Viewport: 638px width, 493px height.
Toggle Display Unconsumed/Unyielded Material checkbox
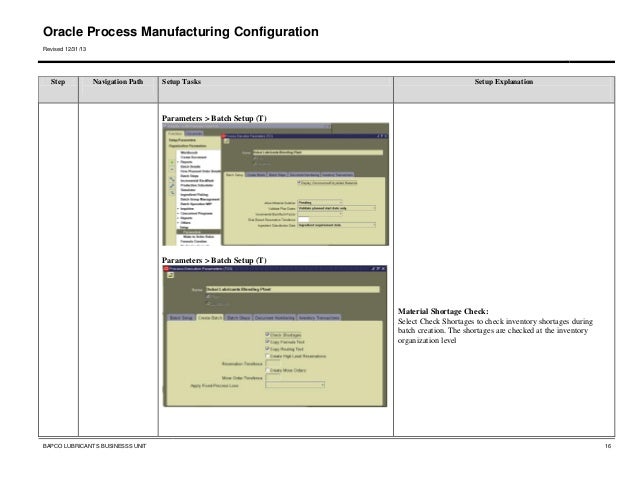coord(299,182)
